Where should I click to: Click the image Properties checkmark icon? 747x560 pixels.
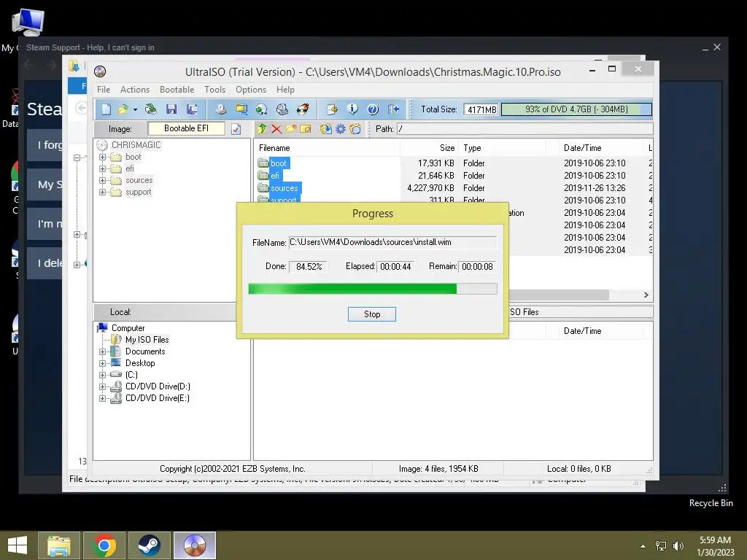pos(236,129)
